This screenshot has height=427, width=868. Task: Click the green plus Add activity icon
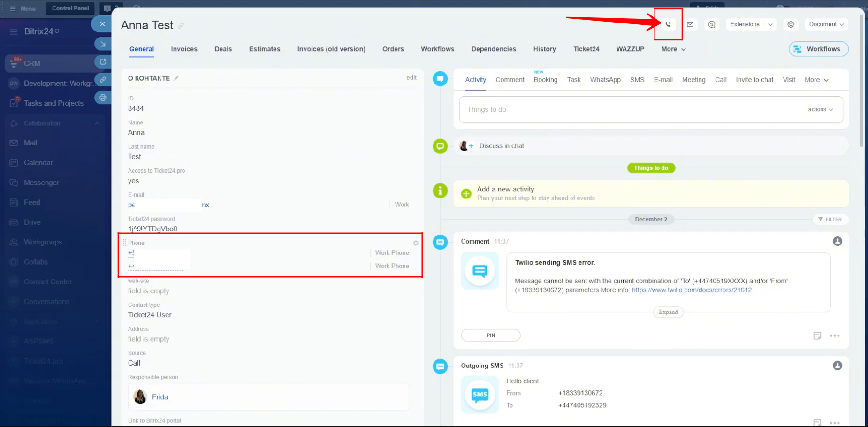click(466, 193)
